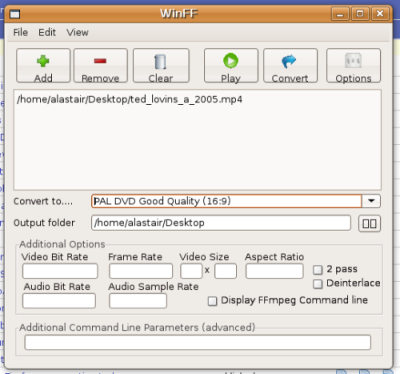This screenshot has height=374, width=400.
Task: Browse for output folder using the button beside the field
Action: (369, 223)
